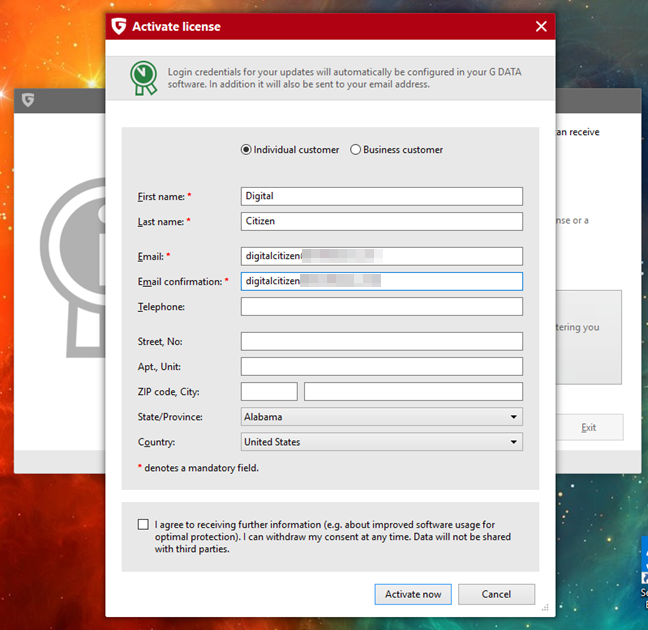This screenshot has height=630, width=648.
Task: Click the Email confirmation field
Action: click(381, 281)
